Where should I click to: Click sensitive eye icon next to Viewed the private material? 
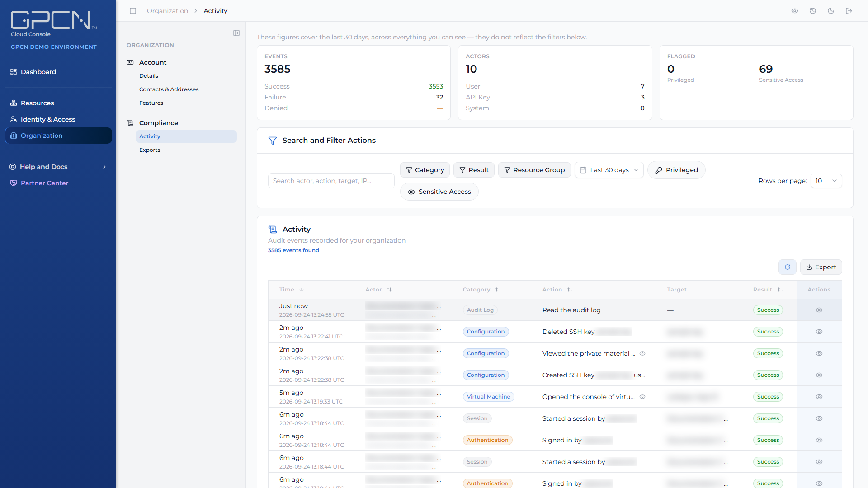[x=642, y=353]
